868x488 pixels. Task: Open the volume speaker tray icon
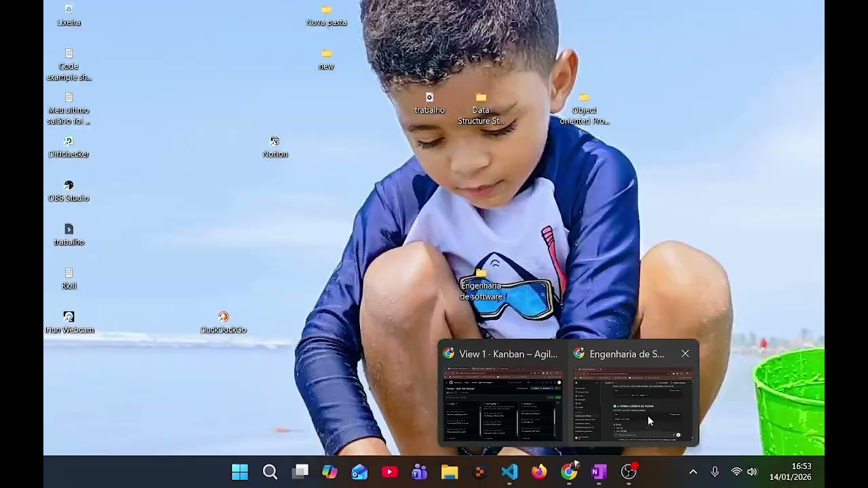tap(752, 472)
